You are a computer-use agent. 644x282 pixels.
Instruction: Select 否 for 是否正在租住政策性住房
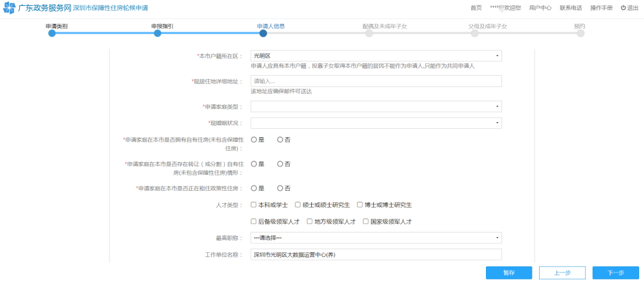280,188
